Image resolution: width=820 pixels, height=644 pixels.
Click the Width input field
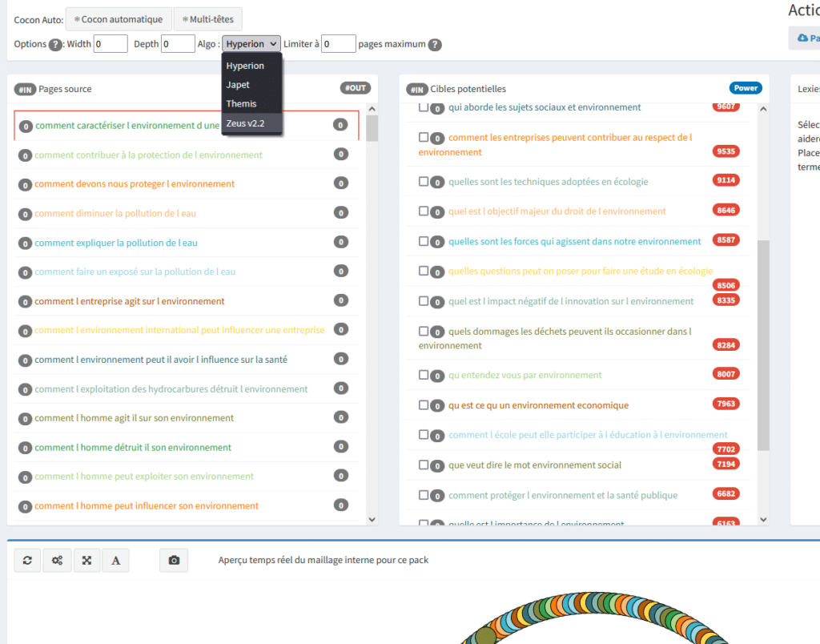(x=111, y=44)
